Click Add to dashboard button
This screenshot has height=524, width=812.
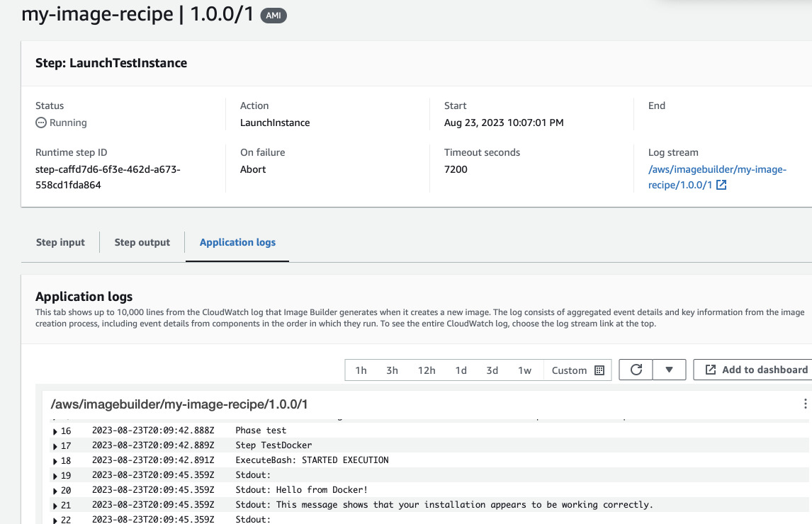tap(753, 370)
